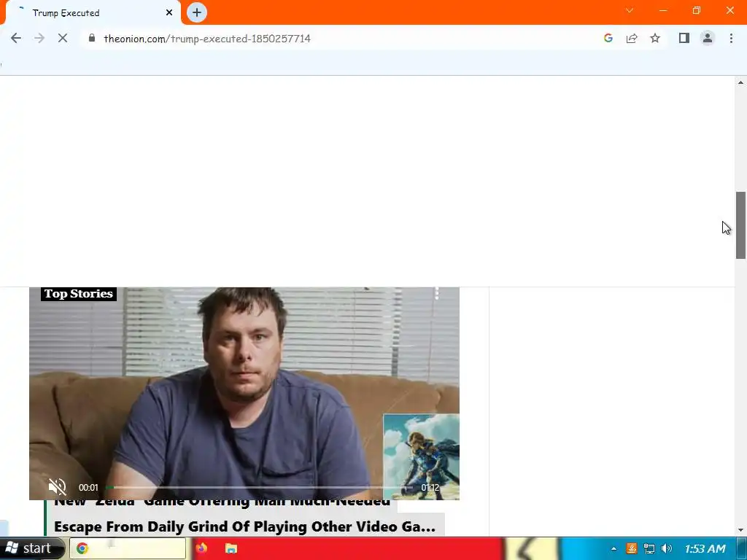Click the 00:01 elapsed time
Image resolution: width=747 pixels, height=560 pixels.
coord(88,487)
